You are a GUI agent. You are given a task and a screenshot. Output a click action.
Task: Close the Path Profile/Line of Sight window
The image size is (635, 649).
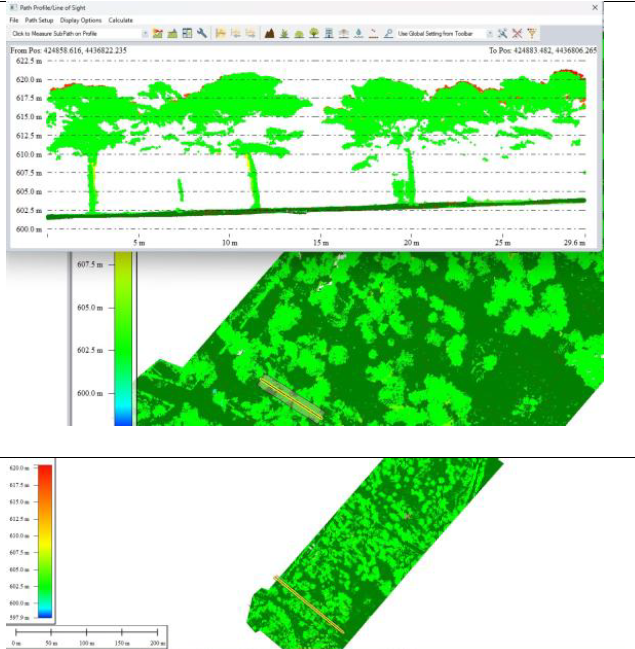tap(595, 7)
